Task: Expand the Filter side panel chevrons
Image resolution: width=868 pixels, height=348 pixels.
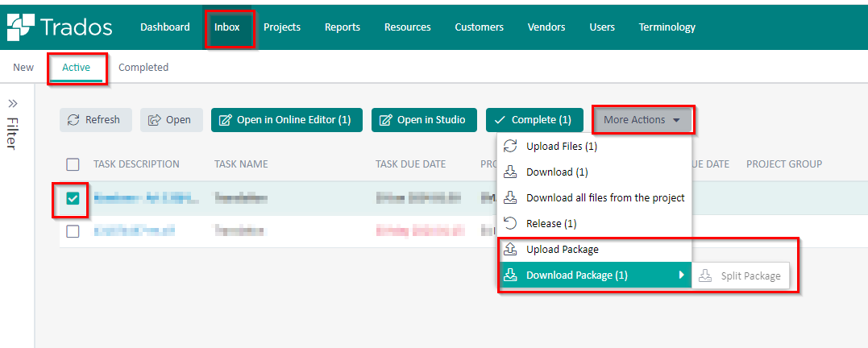Action: click(x=13, y=103)
